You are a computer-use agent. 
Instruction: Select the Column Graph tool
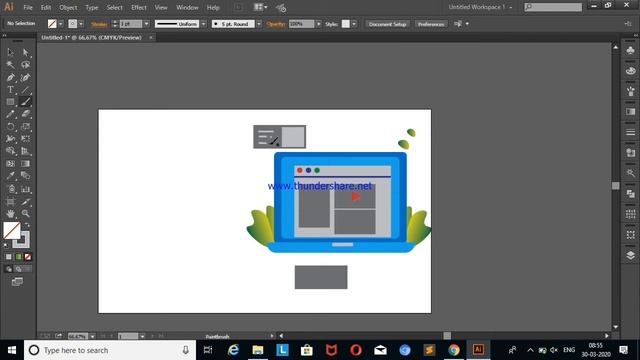click(x=26, y=189)
